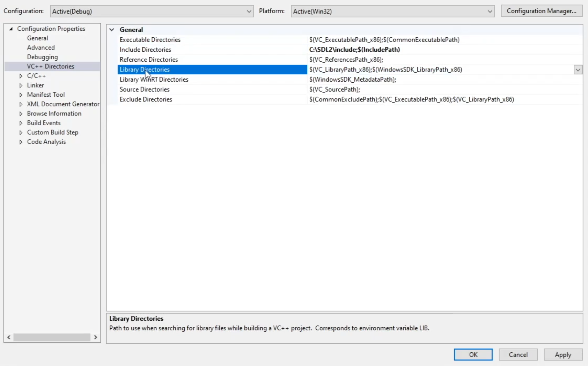Click the tree scrollbar left arrow
The width and height of the screenshot is (588, 366).
coord(9,337)
